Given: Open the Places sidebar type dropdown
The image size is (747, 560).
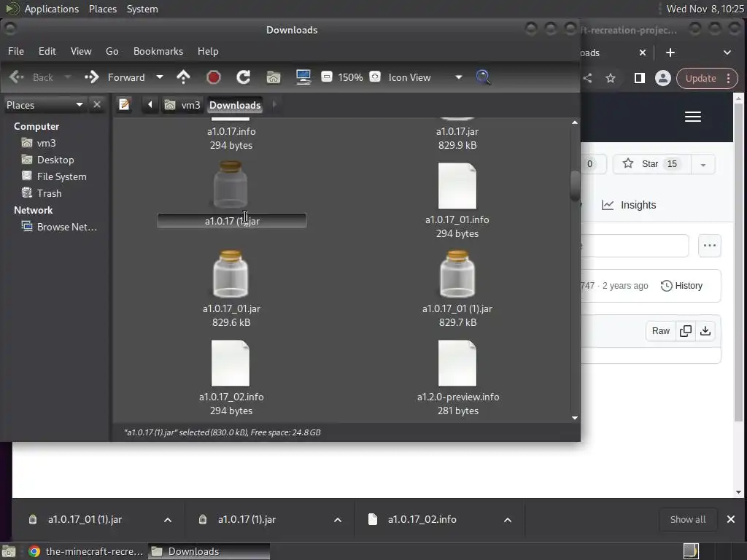Looking at the screenshot, I should tap(44, 105).
